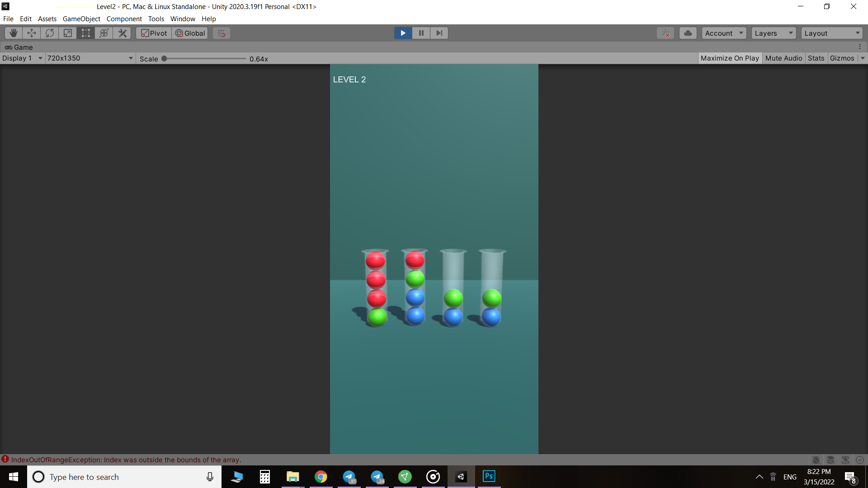The image size is (868, 488).
Task: Open the 720x1350 resolution dropdown
Action: click(x=90, y=58)
